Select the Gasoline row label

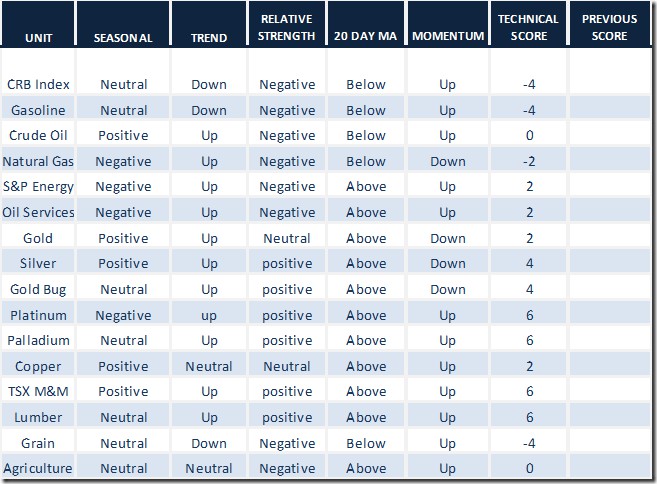click(38, 110)
